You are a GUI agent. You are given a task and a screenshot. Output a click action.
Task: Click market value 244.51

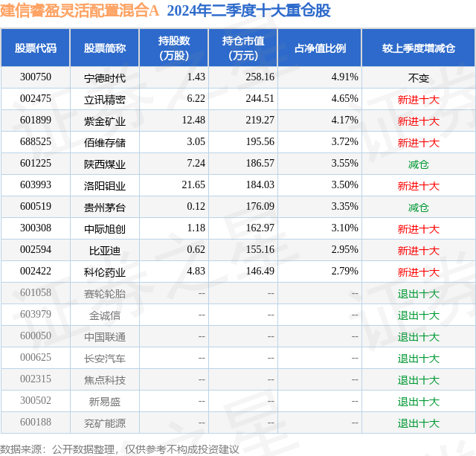click(260, 99)
